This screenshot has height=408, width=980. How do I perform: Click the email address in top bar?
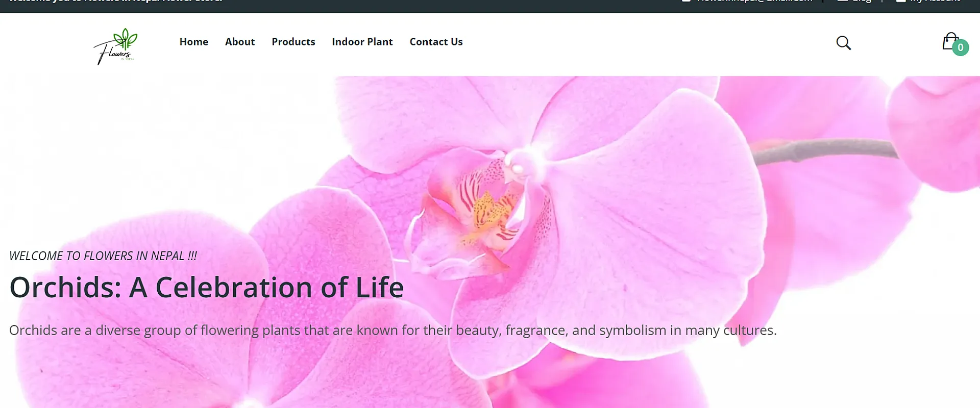pyautogui.click(x=754, y=1)
